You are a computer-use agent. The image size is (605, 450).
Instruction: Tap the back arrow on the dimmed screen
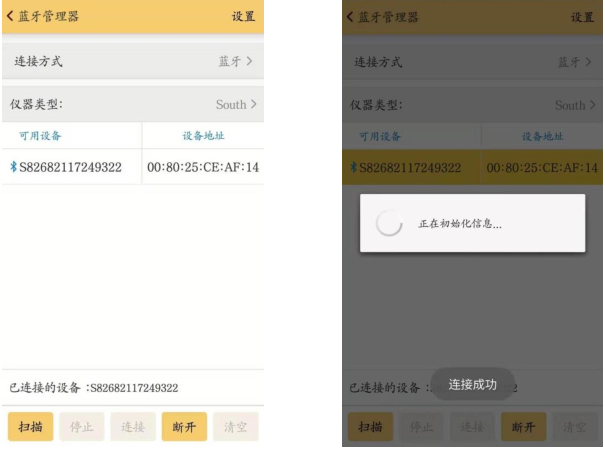pos(351,17)
